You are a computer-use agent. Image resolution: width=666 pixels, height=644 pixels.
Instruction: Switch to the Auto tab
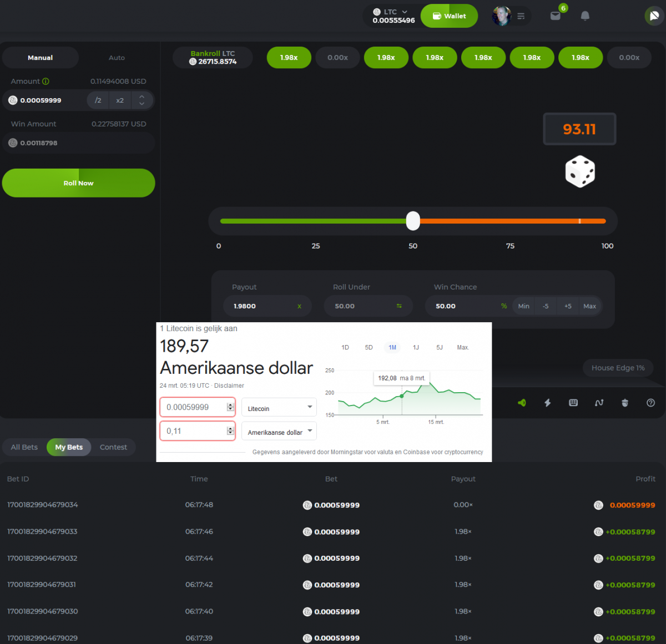(117, 58)
